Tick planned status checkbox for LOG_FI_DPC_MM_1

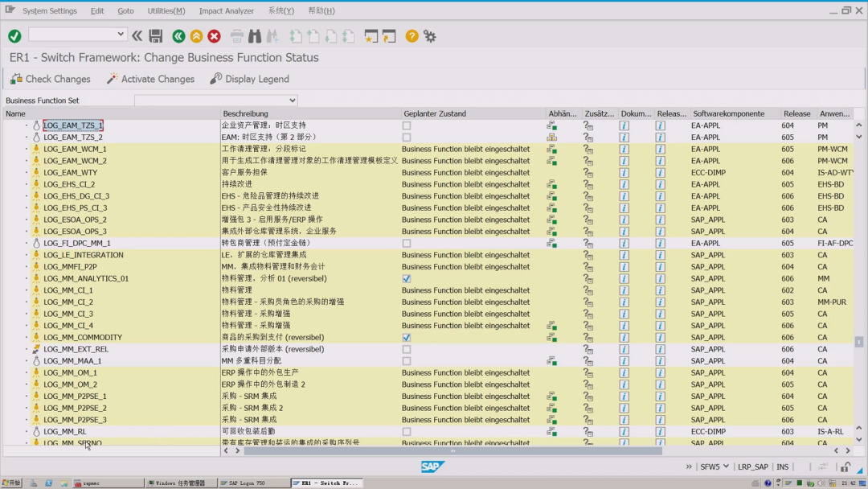coord(407,243)
